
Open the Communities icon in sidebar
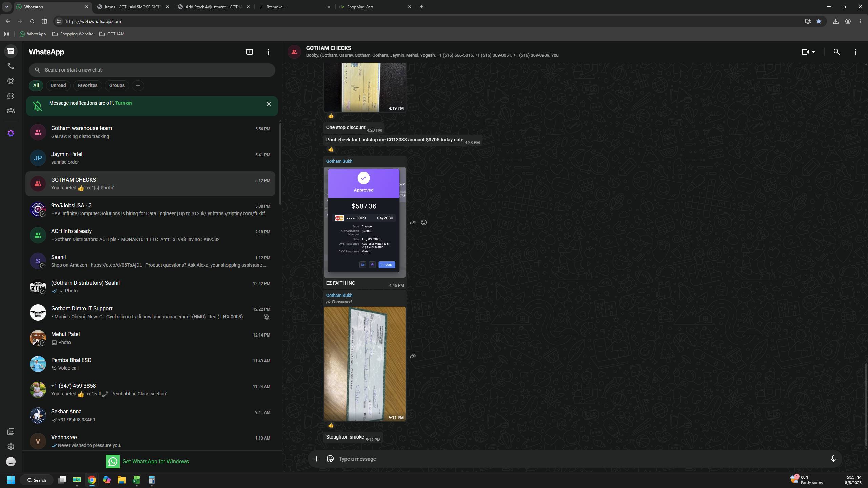tap(11, 111)
